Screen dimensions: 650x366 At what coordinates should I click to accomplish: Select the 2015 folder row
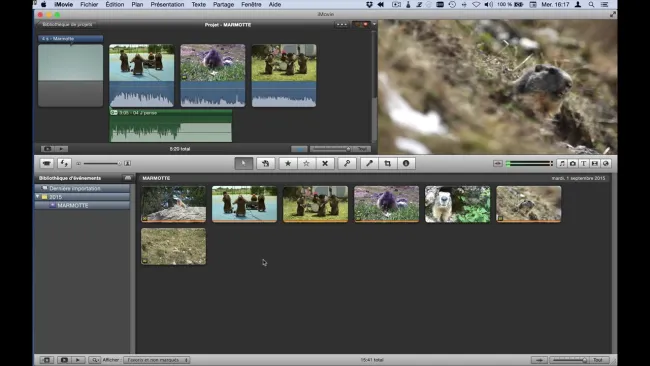[x=82, y=197]
